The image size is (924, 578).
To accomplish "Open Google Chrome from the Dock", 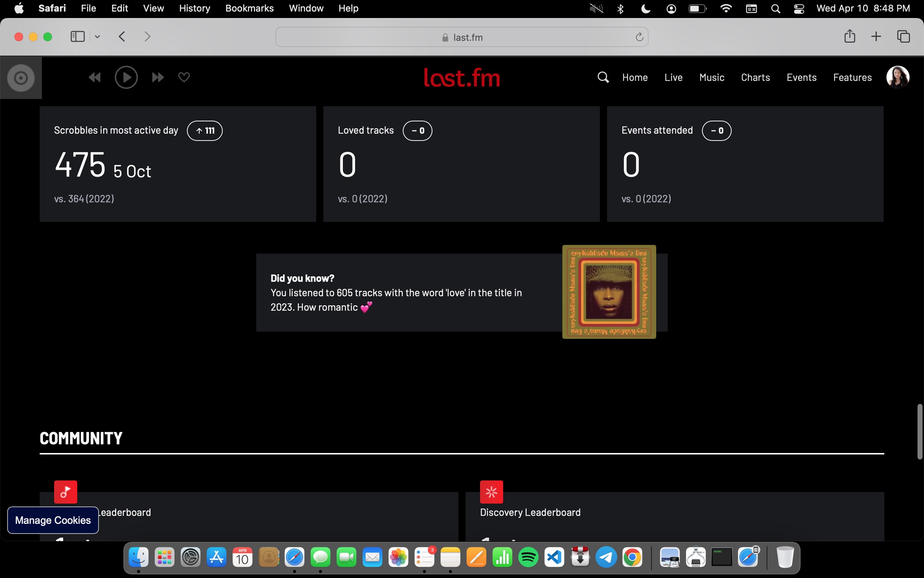I will point(632,557).
